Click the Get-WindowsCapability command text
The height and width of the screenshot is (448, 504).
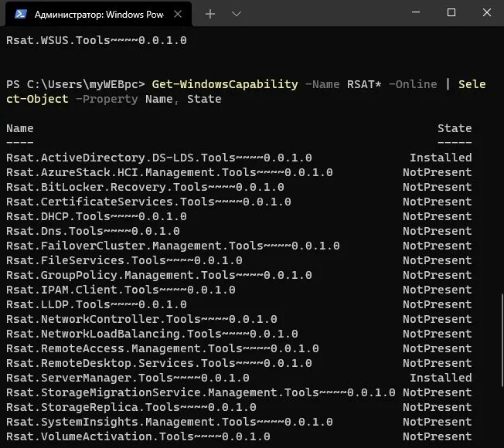point(225,84)
